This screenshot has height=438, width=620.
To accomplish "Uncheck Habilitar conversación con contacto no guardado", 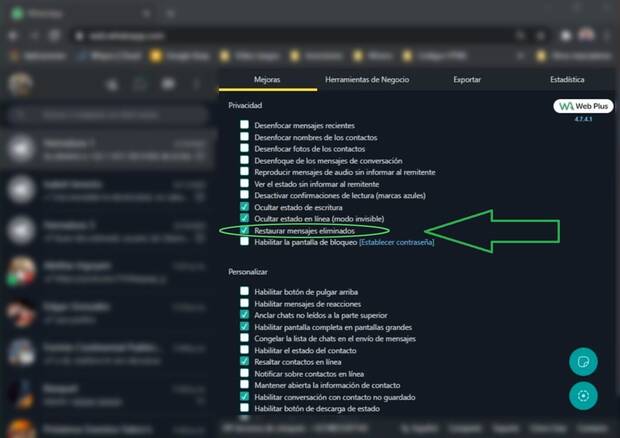I will (x=244, y=396).
